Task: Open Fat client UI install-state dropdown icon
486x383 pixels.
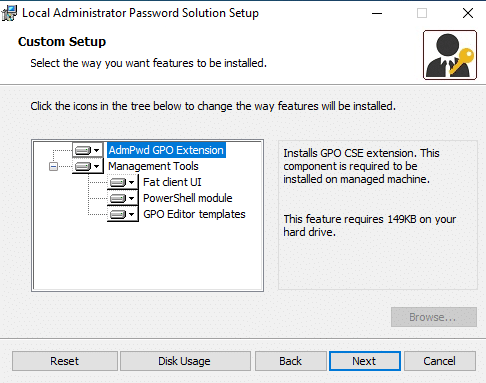Action: (x=123, y=182)
